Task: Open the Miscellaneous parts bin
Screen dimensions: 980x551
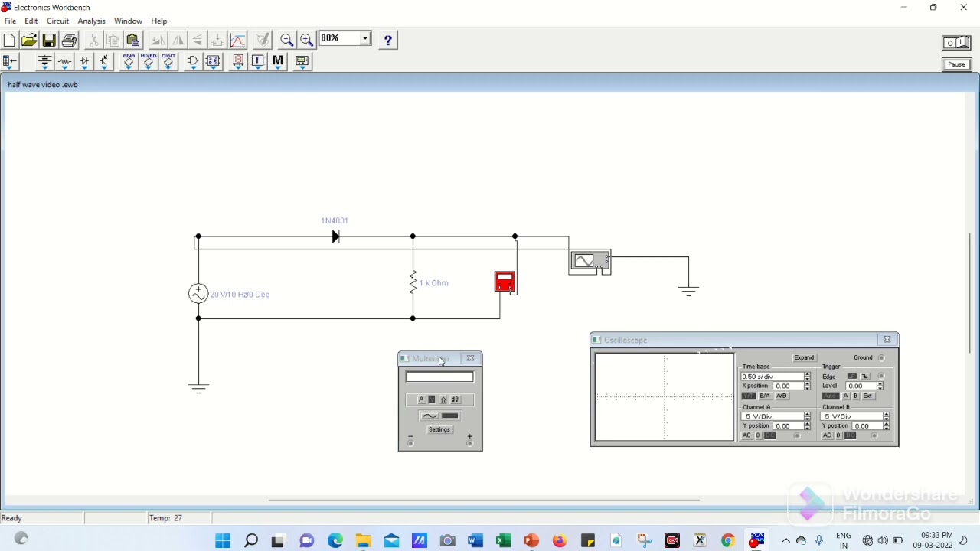Action: 278,62
